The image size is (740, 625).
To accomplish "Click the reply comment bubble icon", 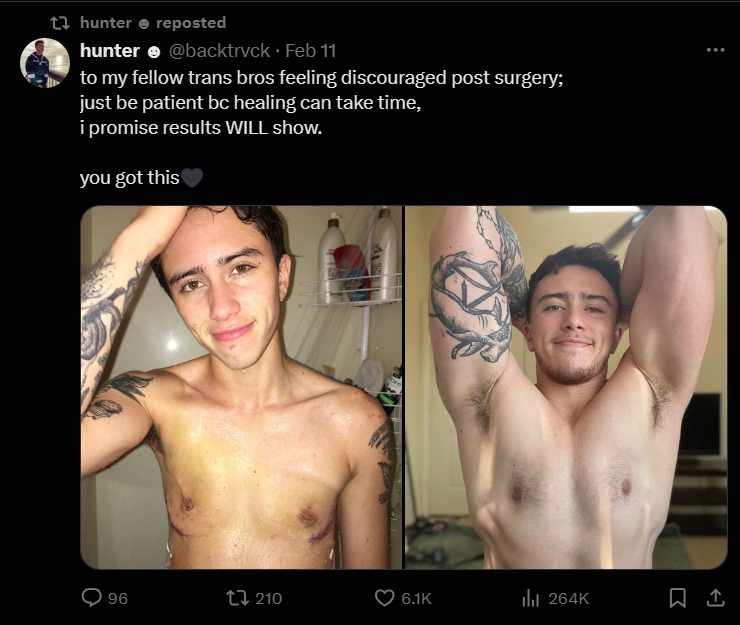I will 92,598.
